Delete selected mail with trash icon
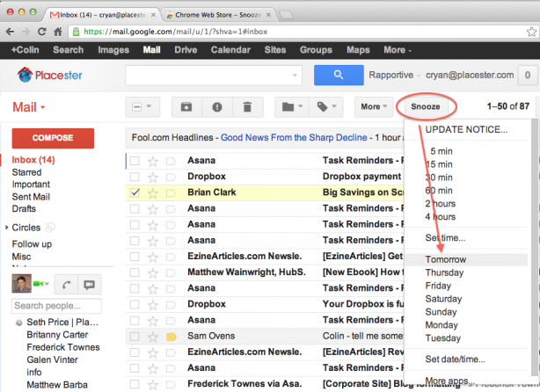 click(247, 107)
